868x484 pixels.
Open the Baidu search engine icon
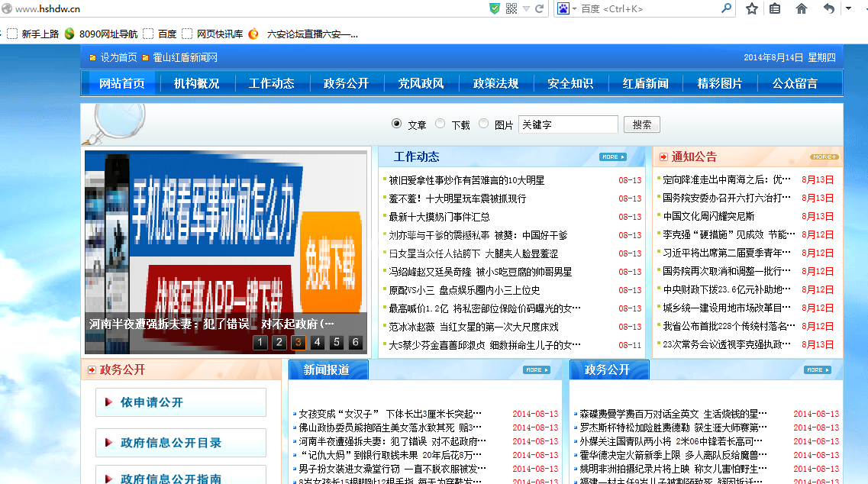[563, 8]
